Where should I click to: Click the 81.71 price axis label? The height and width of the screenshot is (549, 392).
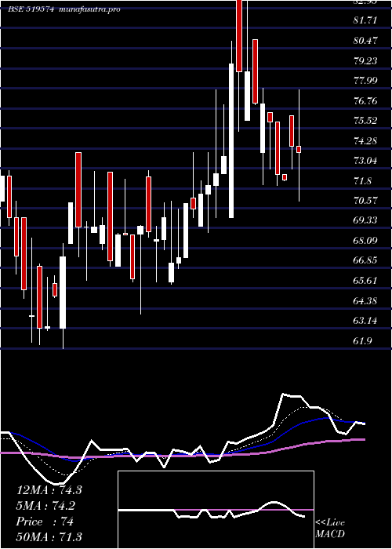365,20
